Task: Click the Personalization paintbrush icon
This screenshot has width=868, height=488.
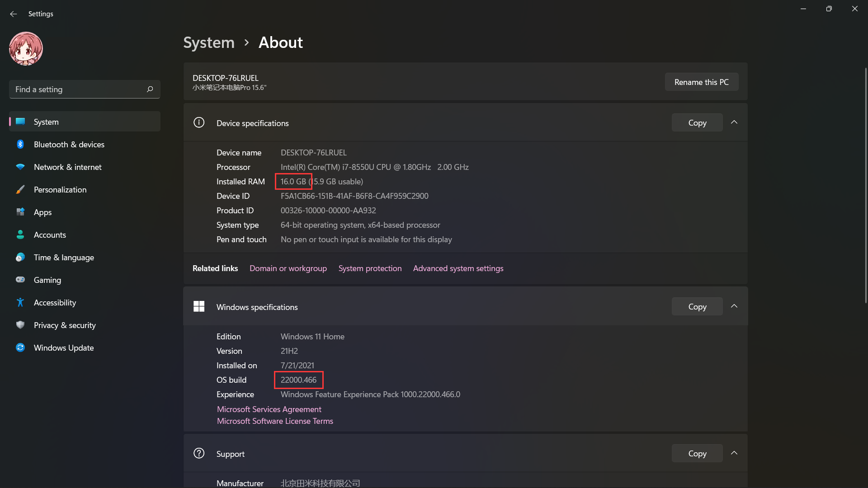Action: click(20, 189)
